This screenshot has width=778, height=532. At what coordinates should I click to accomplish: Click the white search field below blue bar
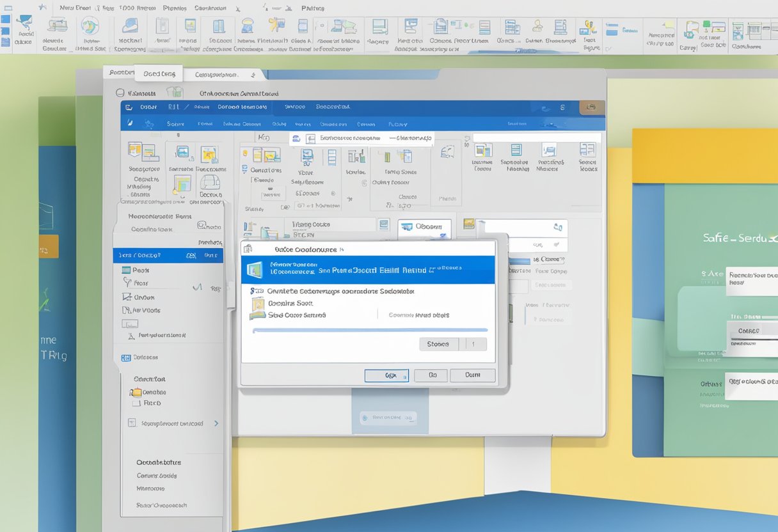[536, 137]
